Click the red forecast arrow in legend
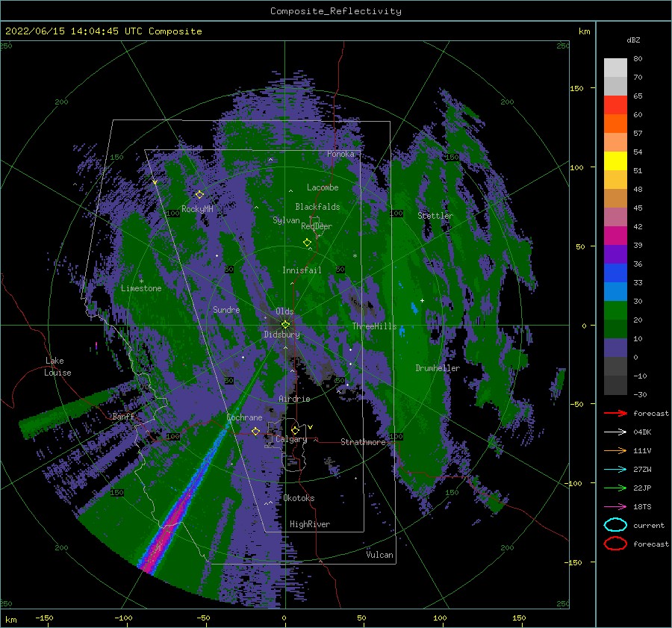The height and width of the screenshot is (628, 672). point(615,413)
